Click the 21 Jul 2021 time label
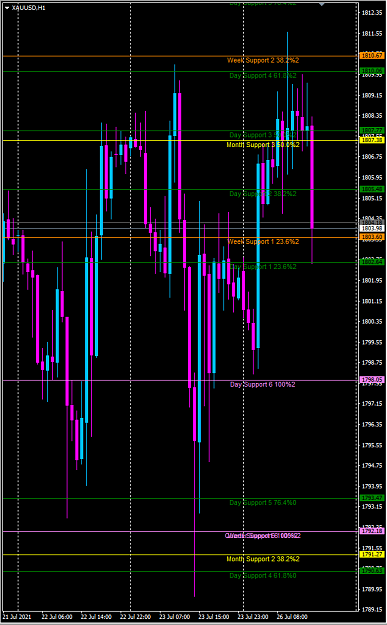This screenshot has width=387, height=625. coord(17,617)
